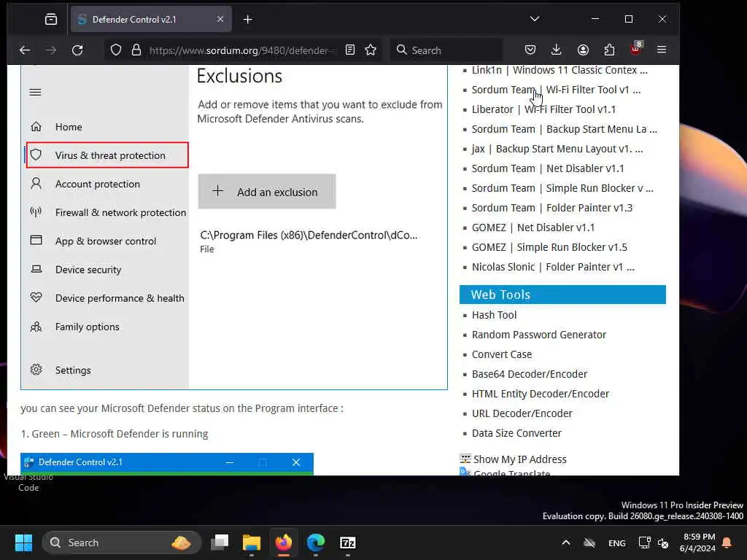Open Nicolas Slonic Folder Painter link
The image size is (747, 560).
pos(553,267)
